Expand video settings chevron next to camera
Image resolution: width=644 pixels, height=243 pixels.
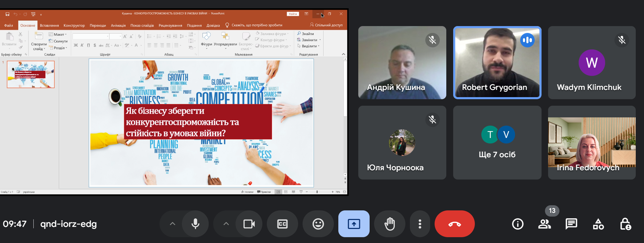[226, 224]
